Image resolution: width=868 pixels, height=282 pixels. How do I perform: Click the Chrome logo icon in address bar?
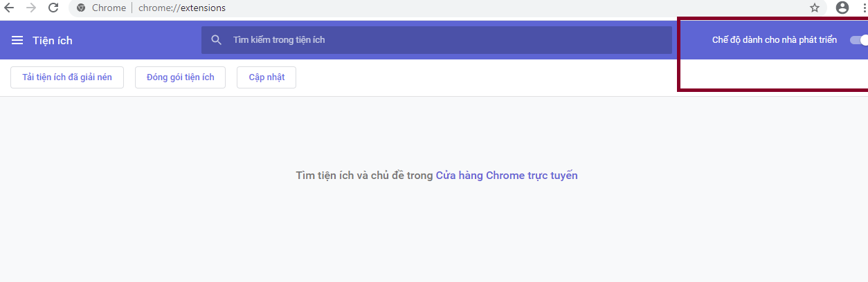click(81, 8)
